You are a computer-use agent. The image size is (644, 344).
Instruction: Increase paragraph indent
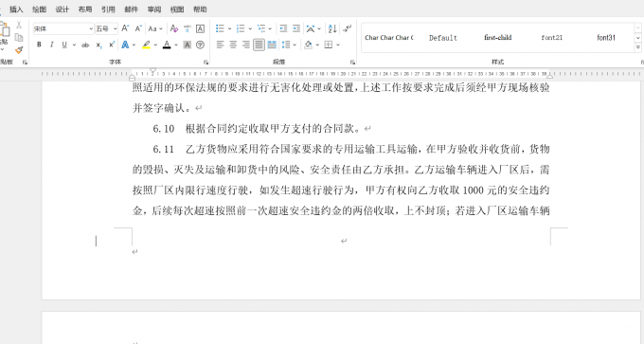(296, 28)
